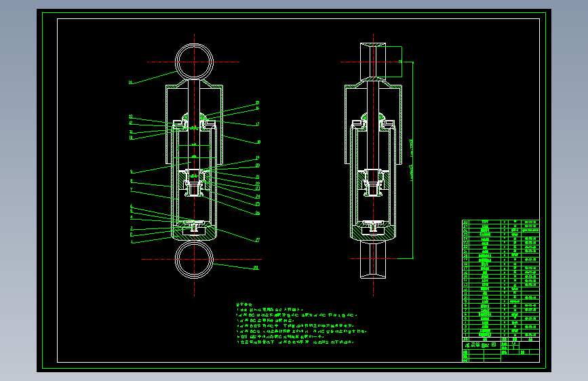
Task: Click part balloon number 24 on right side
Action: pyautogui.click(x=258, y=197)
